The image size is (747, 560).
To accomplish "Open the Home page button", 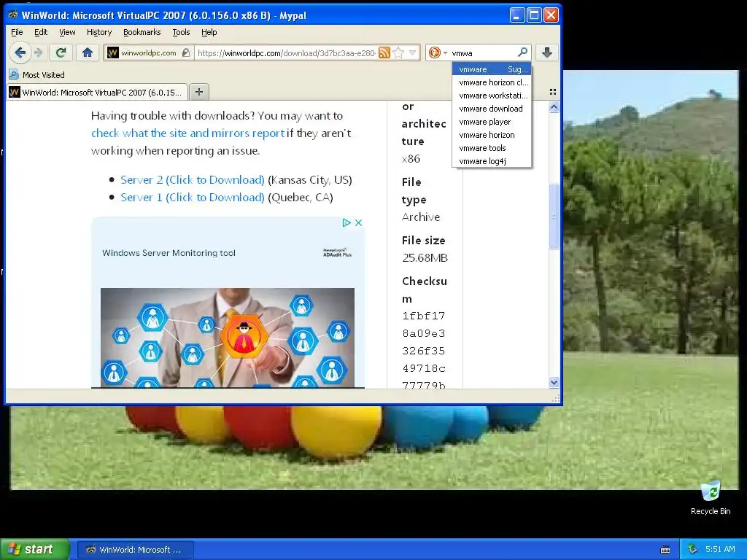I will pyautogui.click(x=88, y=52).
